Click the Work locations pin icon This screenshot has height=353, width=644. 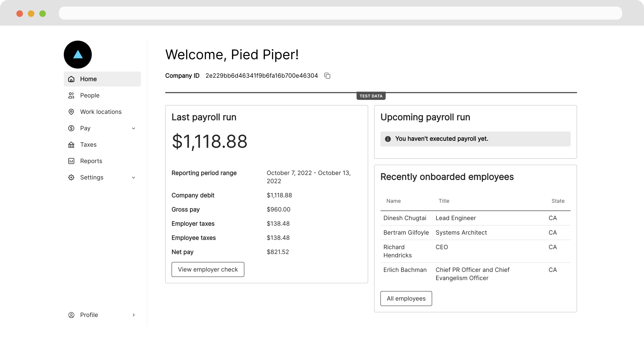coord(71,112)
